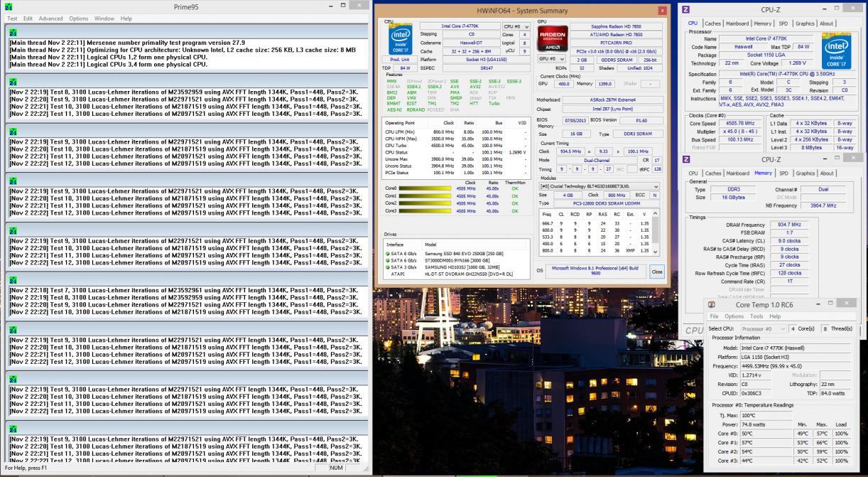The width and height of the screenshot is (868, 477).
Task: Click the Multiplier value x 45.0 in CPU-Z
Action: 739,131
